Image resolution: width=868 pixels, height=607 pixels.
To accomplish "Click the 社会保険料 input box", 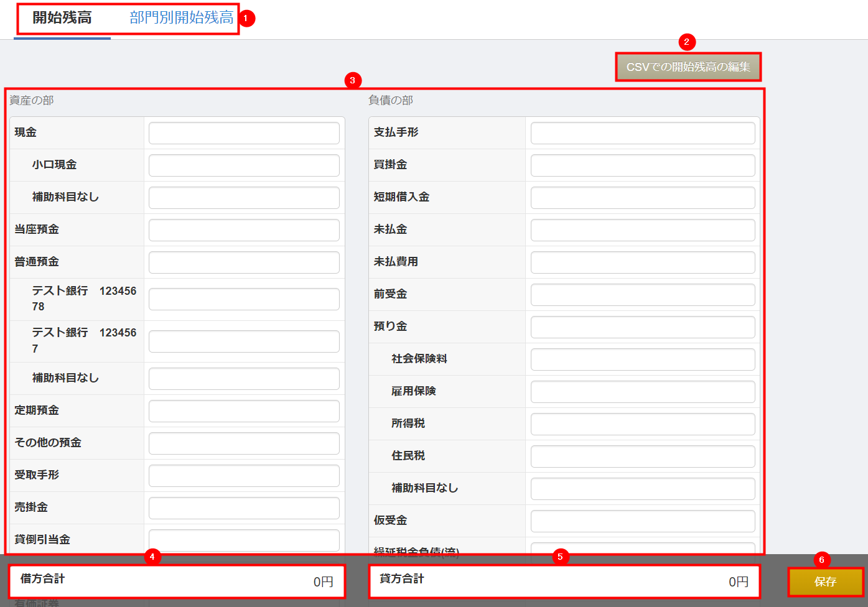I will point(643,359).
